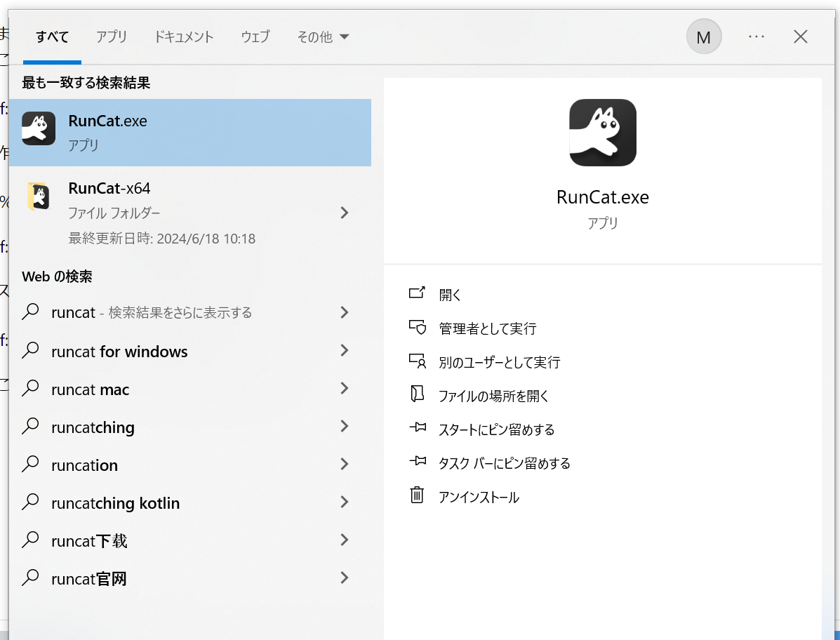Click the アンインストール trash icon
The height and width of the screenshot is (640, 840).
click(x=417, y=495)
